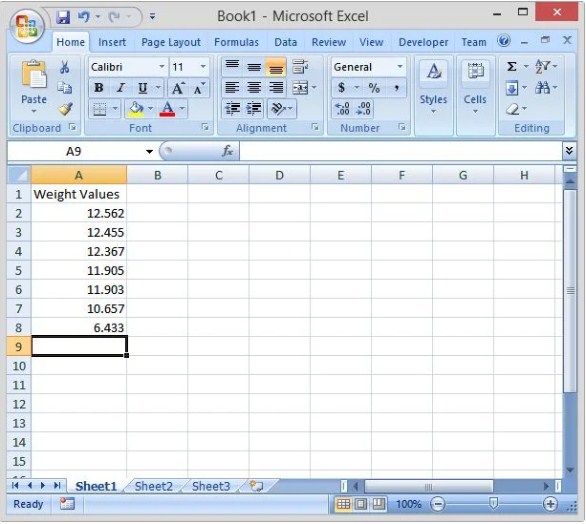Screen dimensions: 586x524
Task: Click the font color red swatch button
Action: (x=167, y=109)
